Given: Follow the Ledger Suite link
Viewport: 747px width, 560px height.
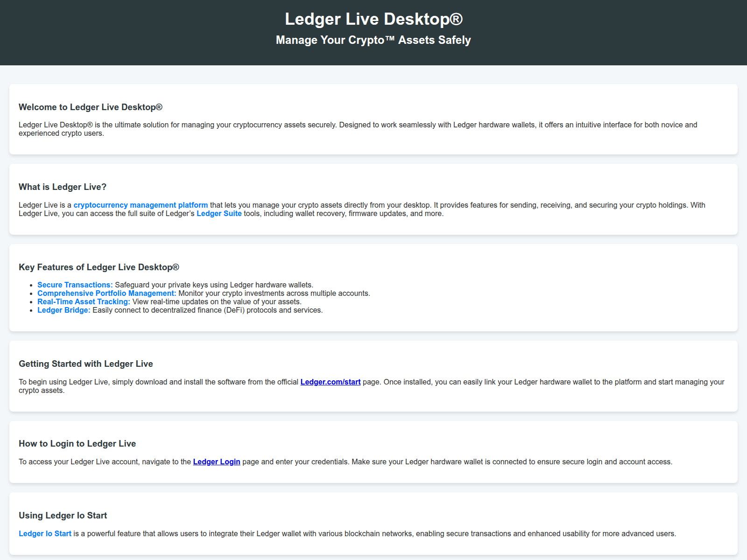Looking at the screenshot, I should [x=219, y=214].
